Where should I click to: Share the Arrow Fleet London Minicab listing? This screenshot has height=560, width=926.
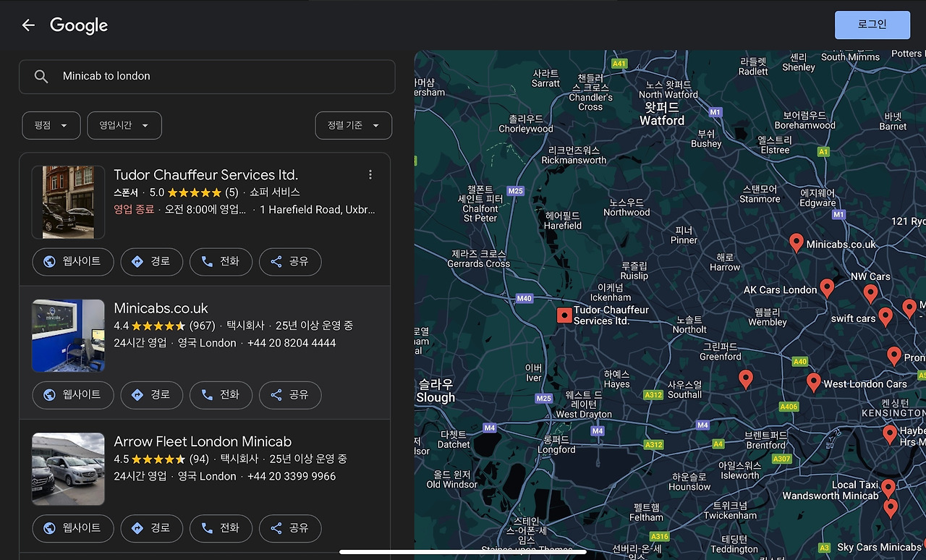pyautogui.click(x=290, y=528)
